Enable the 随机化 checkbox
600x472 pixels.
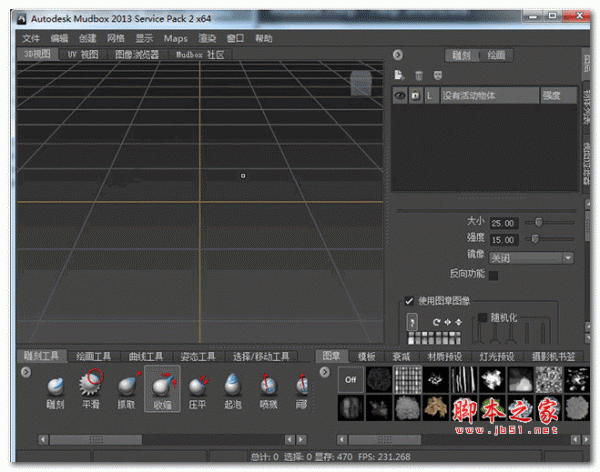(x=483, y=317)
